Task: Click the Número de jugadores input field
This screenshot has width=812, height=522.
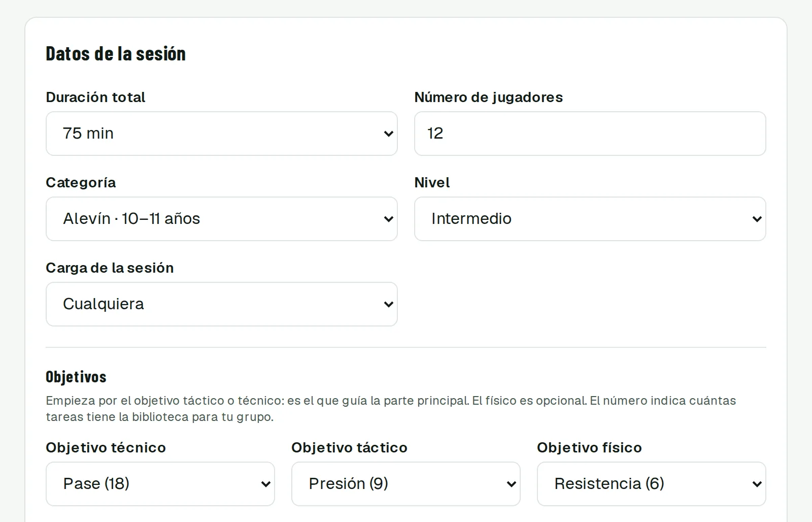Action: click(x=590, y=134)
